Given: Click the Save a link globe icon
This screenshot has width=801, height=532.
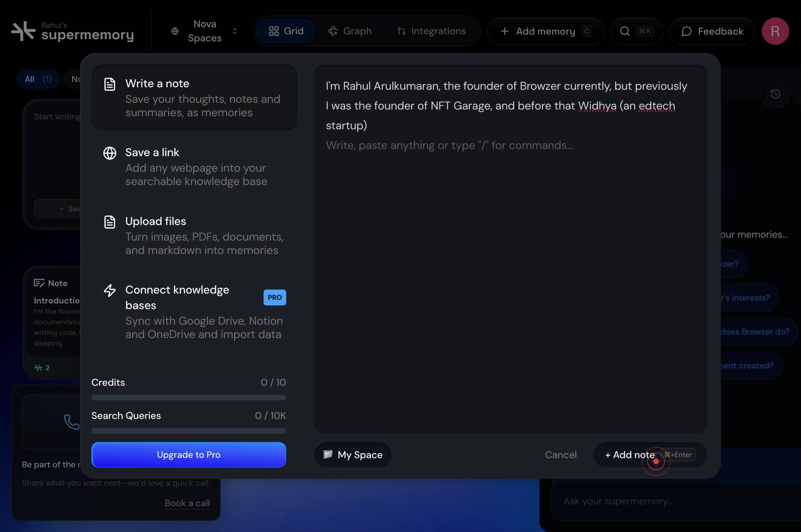Looking at the screenshot, I should click(110, 153).
